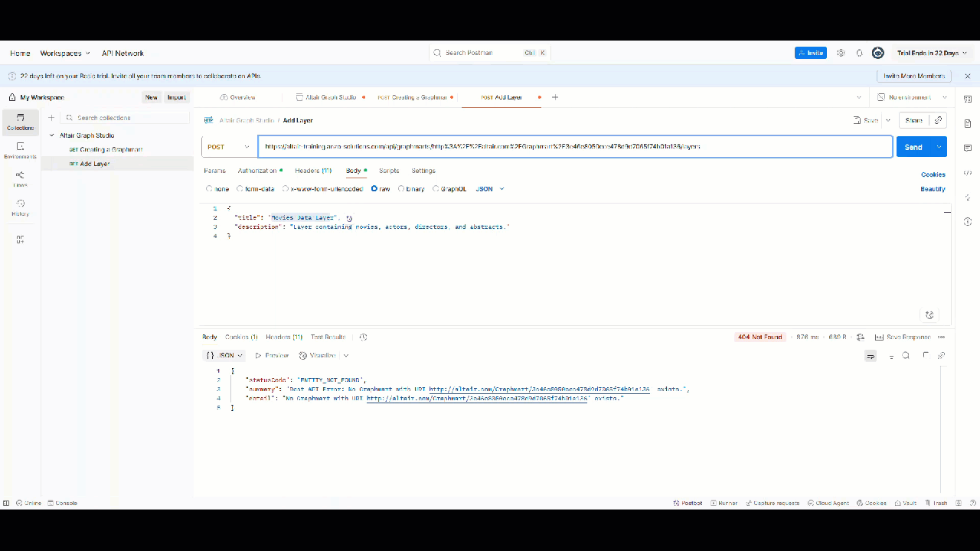
Task: Collapse the Altair Graph Studio collection
Action: (x=51, y=135)
